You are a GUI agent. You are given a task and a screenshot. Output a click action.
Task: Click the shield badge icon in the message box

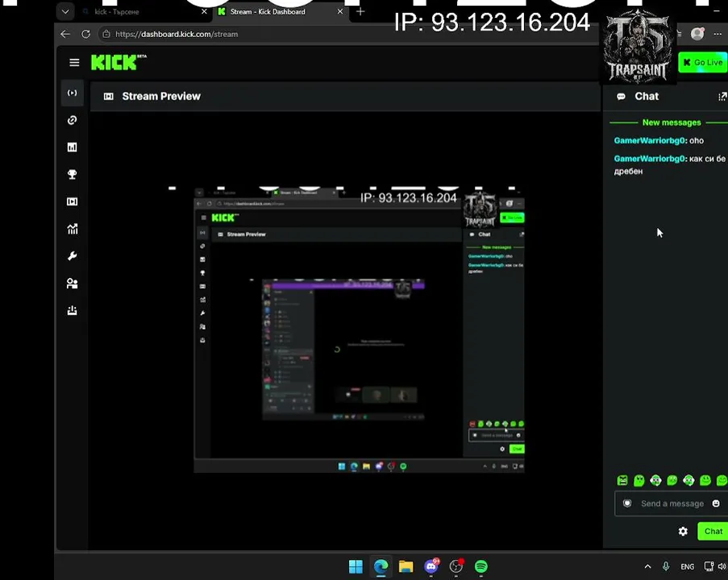tap(626, 503)
